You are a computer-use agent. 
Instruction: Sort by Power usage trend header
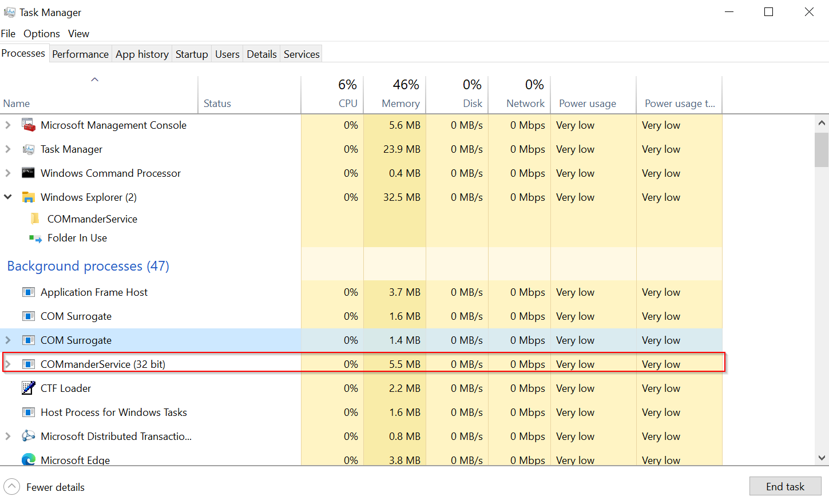(679, 94)
